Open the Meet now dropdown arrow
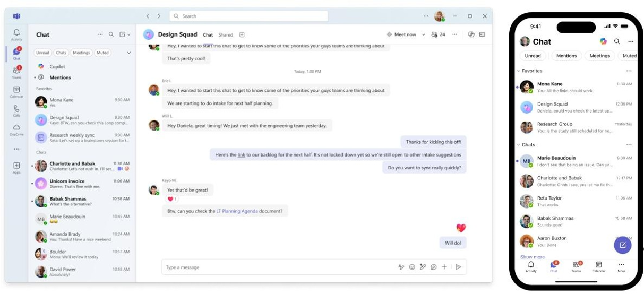This screenshot has width=644, height=294. [423, 34]
